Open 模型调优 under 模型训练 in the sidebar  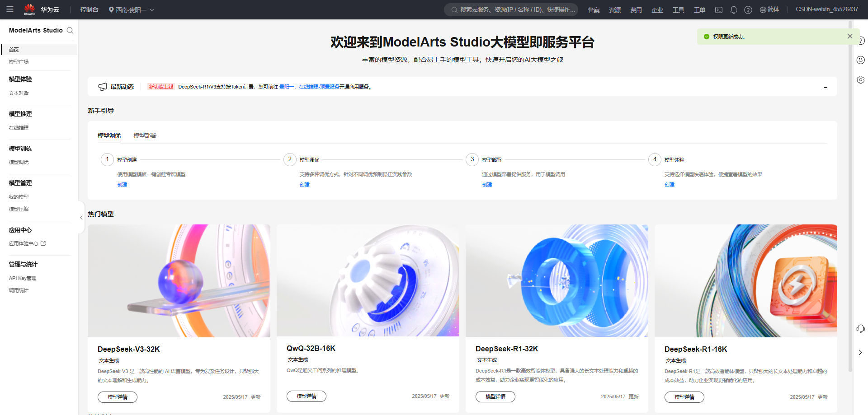coord(19,162)
